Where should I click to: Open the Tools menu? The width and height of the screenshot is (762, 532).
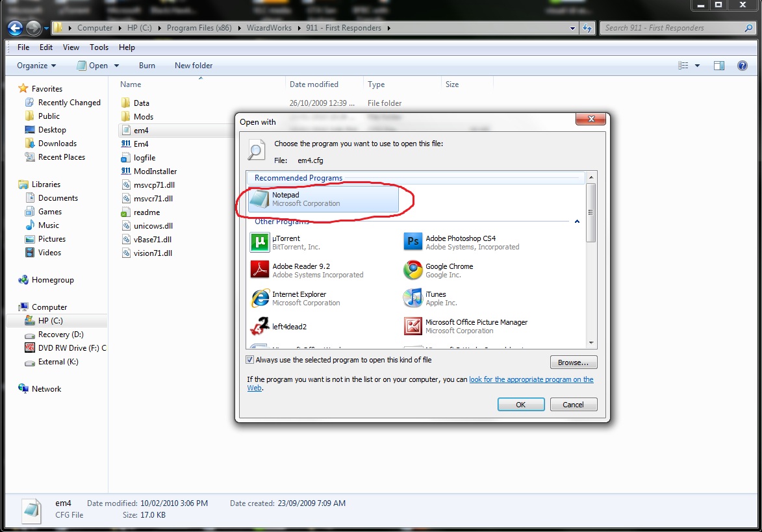click(99, 47)
